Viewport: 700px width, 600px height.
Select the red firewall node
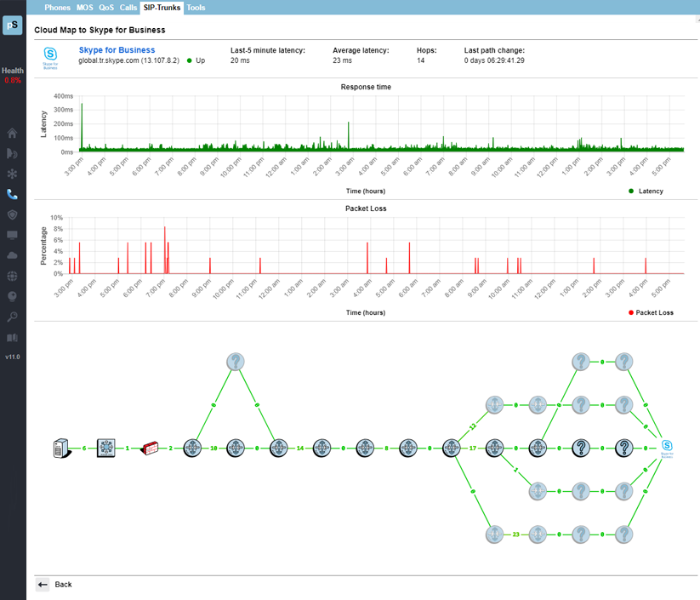click(150, 448)
